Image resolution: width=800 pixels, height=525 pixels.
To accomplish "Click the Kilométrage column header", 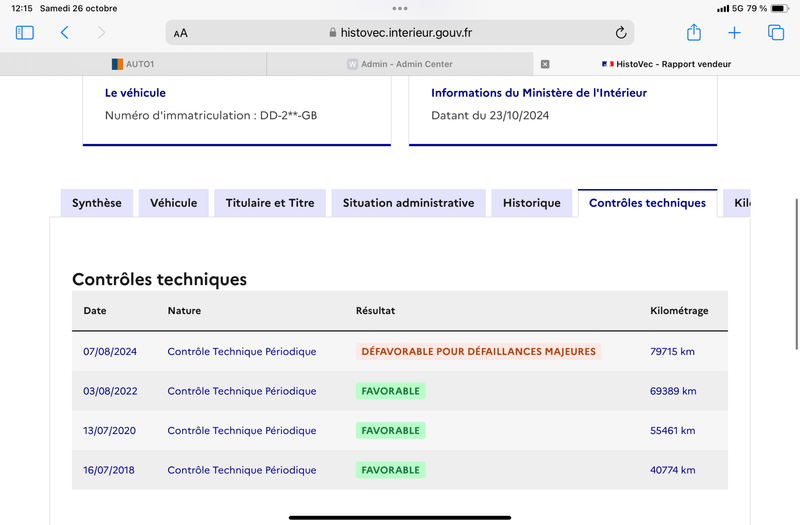I will [x=679, y=311].
